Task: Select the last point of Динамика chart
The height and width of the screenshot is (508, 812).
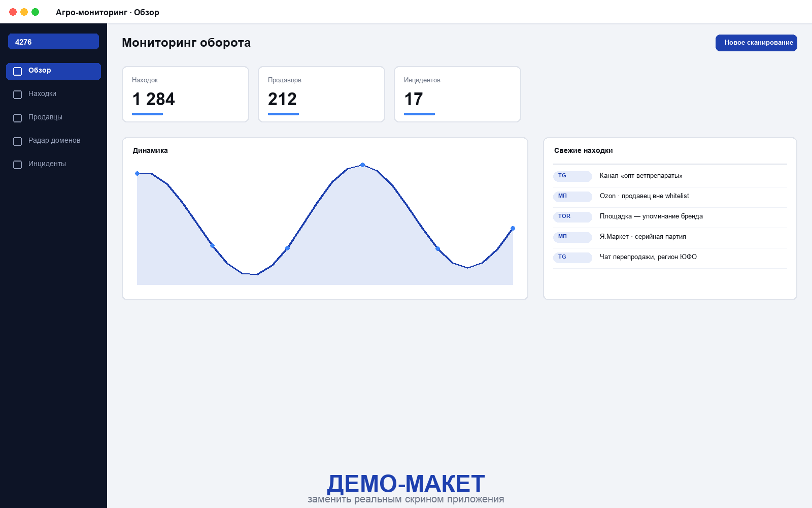Action: pyautogui.click(x=513, y=228)
